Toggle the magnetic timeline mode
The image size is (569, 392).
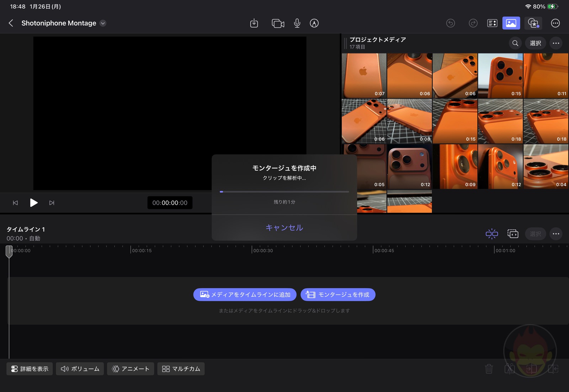(x=492, y=234)
